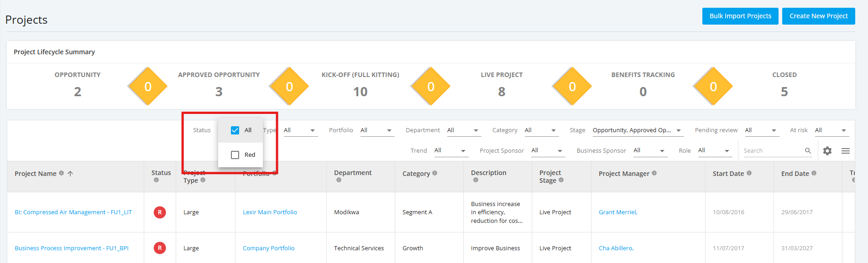Uncheck the All status checkbox
Image resolution: width=868 pixels, height=263 pixels.
point(235,130)
